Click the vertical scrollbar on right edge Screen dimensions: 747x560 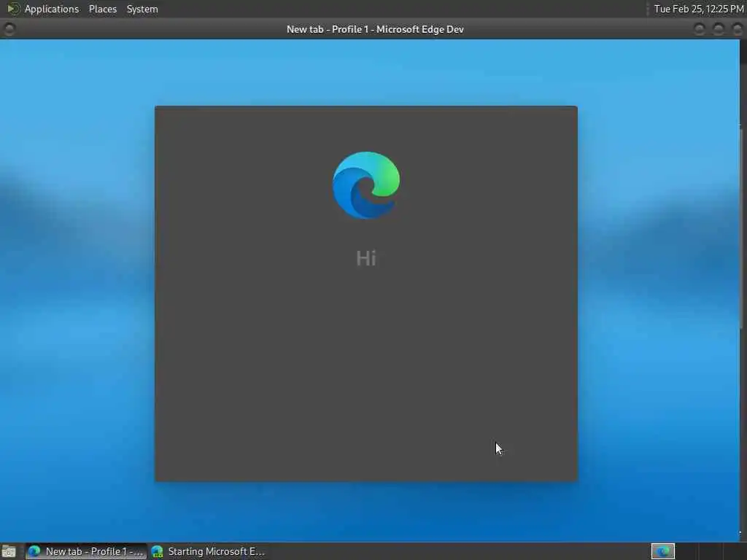[x=742, y=227]
